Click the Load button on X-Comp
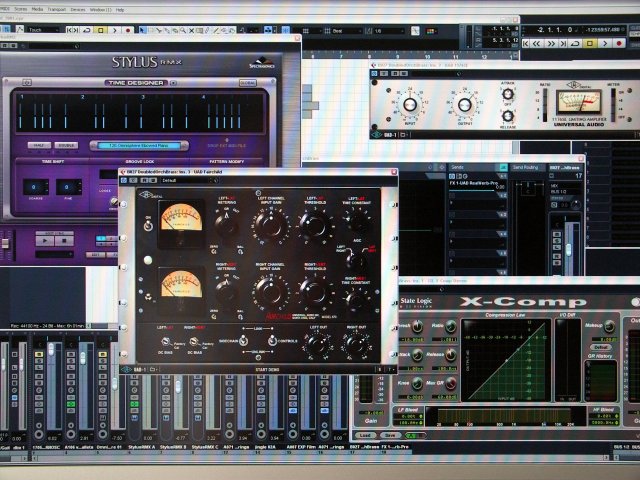 click(x=365, y=435)
